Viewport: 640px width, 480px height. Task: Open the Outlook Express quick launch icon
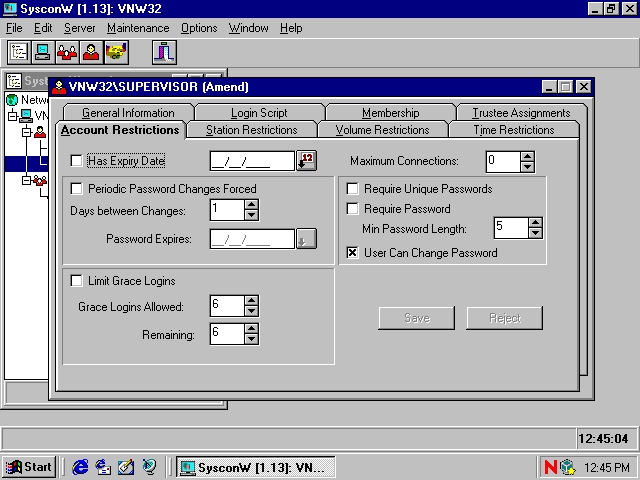103,467
